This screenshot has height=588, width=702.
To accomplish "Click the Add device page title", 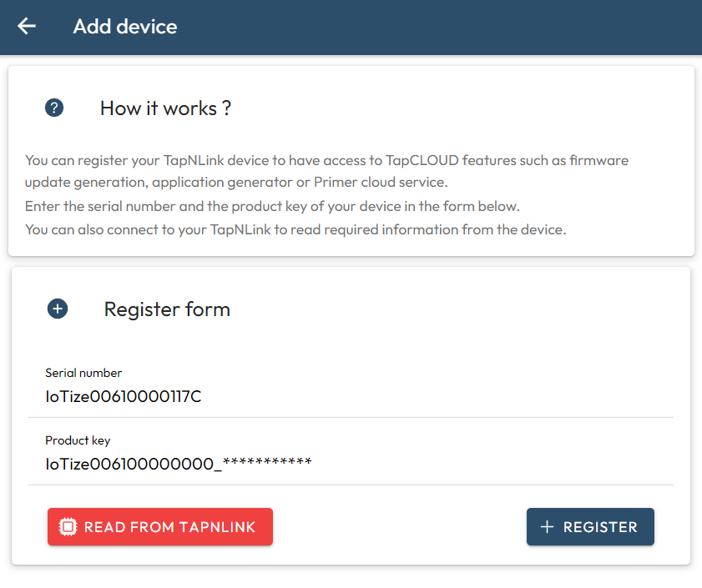I will (125, 27).
